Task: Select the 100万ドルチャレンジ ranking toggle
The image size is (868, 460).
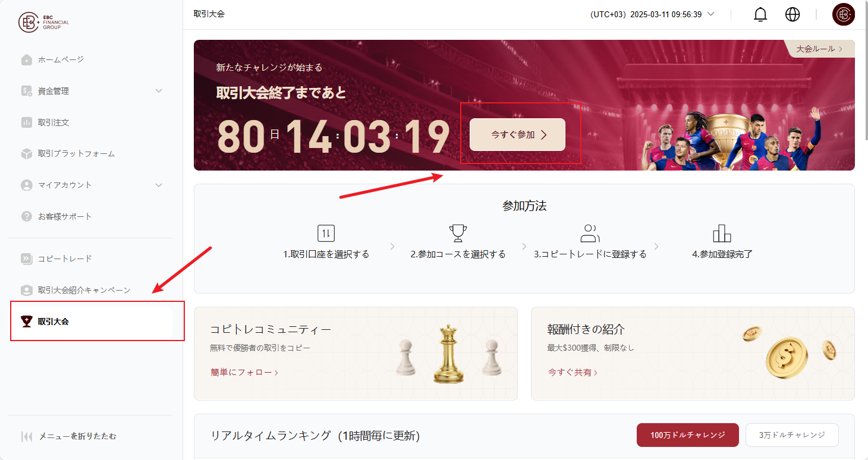Action: point(687,435)
